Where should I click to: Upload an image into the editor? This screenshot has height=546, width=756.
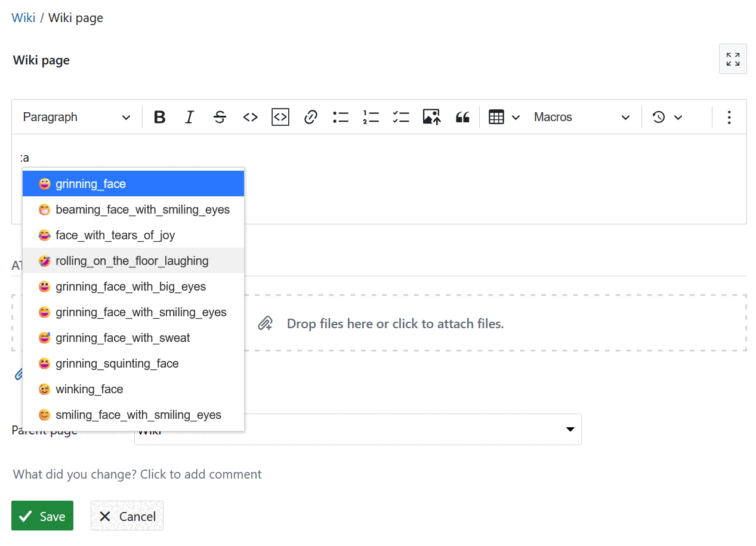tap(431, 117)
